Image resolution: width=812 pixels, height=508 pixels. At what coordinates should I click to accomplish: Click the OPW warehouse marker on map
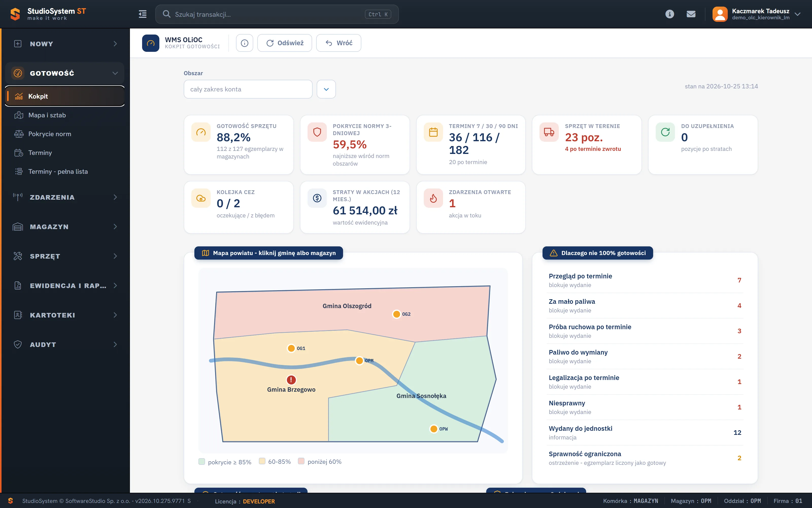pyautogui.click(x=433, y=429)
